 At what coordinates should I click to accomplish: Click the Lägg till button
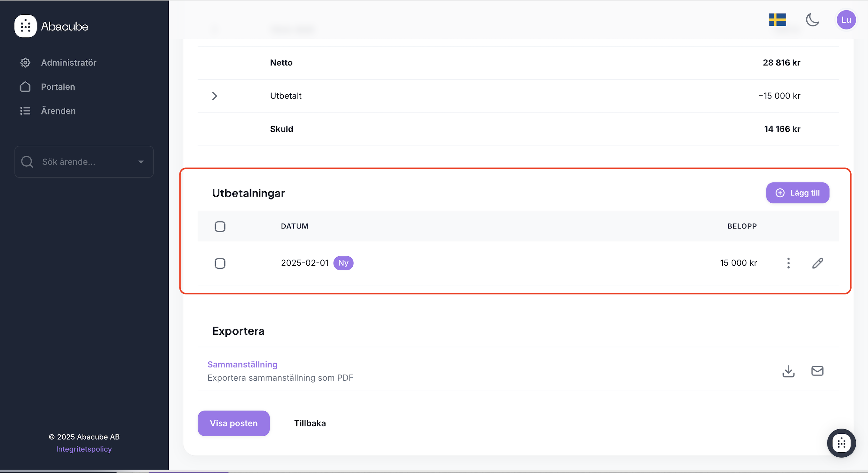click(797, 193)
